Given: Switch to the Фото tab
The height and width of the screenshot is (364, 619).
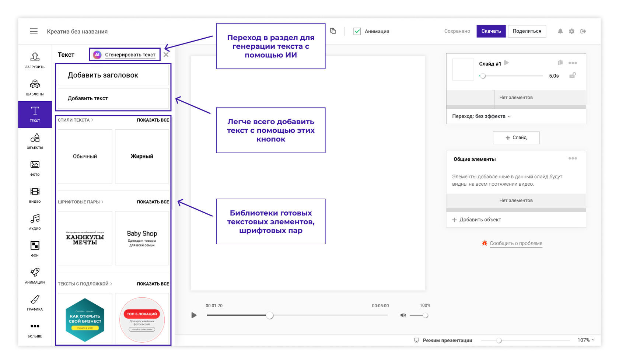Looking at the screenshot, I should (35, 168).
